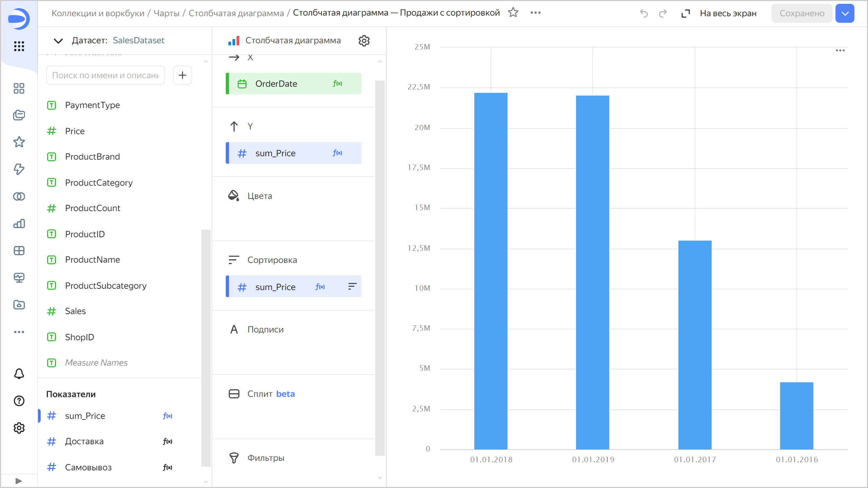Open the save options dropdown arrow
This screenshot has height=488, width=868.
coord(845,14)
